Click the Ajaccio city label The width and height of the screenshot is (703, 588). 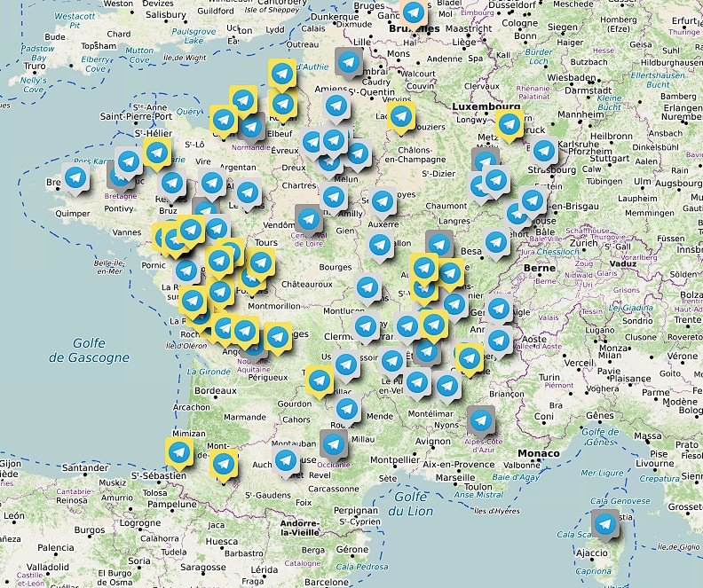(591, 553)
